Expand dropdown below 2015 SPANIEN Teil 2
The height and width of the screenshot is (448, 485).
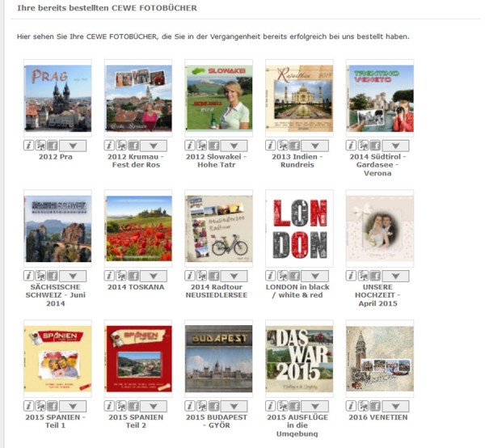(x=154, y=406)
